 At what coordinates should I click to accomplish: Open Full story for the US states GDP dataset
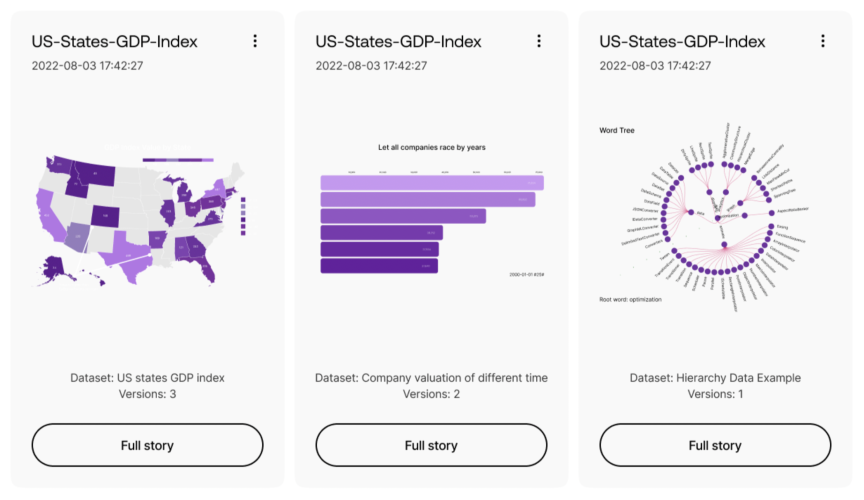[x=148, y=445]
